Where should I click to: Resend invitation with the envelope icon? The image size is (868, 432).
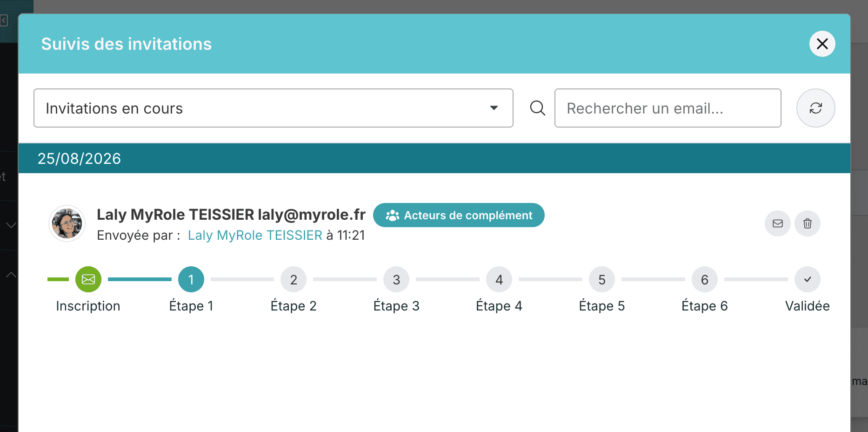click(x=777, y=223)
